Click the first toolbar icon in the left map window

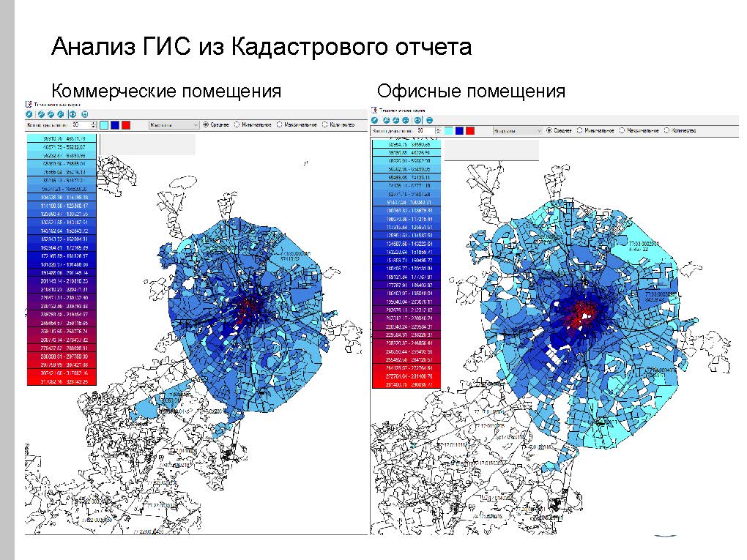pos(29,114)
